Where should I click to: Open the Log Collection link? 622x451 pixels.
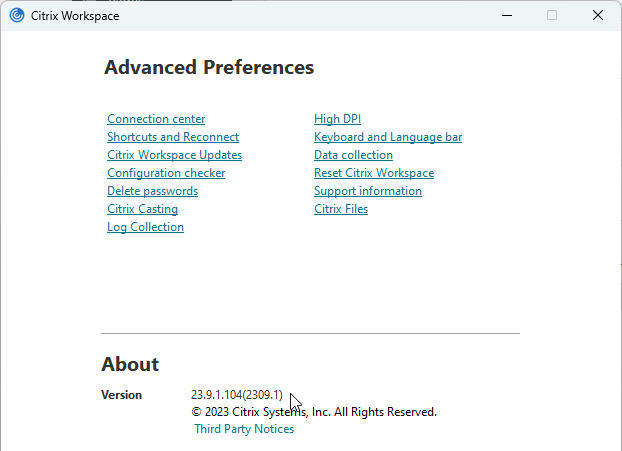tap(145, 227)
